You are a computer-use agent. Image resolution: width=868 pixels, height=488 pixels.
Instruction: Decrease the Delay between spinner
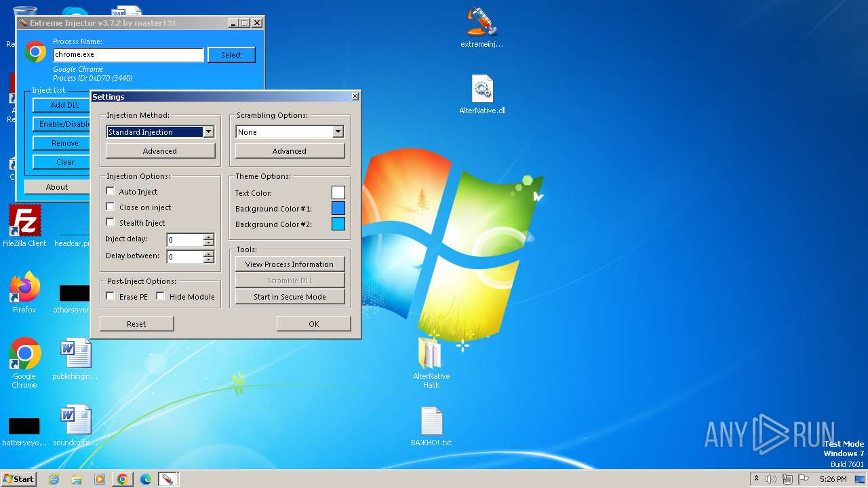pyautogui.click(x=209, y=260)
